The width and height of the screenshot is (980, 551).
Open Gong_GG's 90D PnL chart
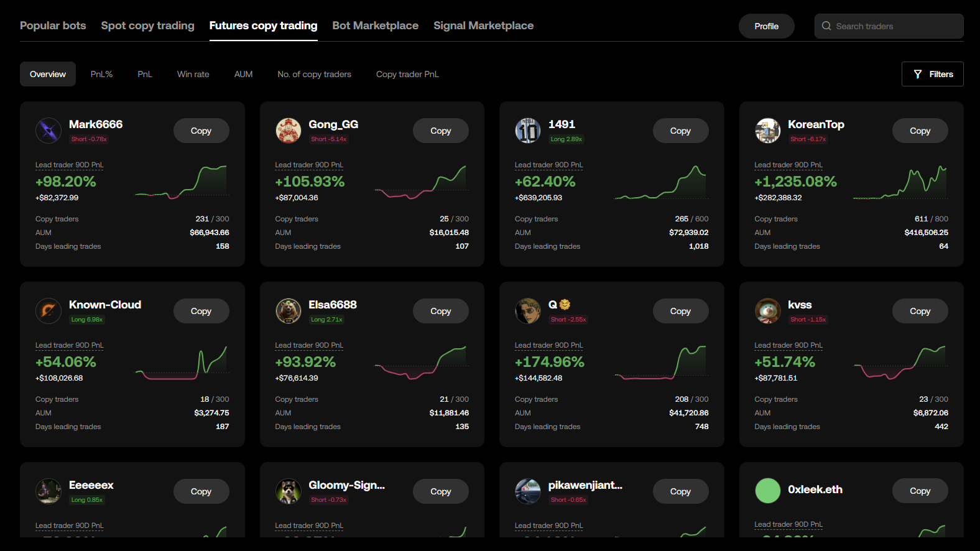(x=421, y=182)
